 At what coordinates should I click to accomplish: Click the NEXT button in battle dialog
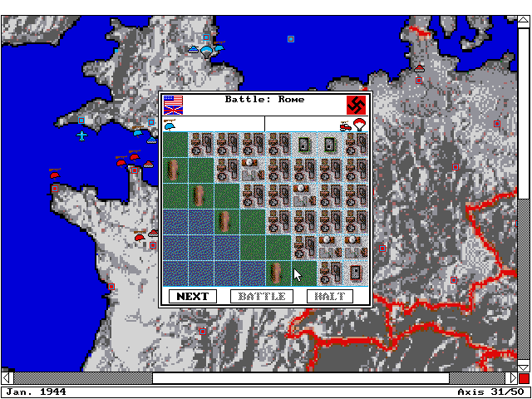(193, 296)
